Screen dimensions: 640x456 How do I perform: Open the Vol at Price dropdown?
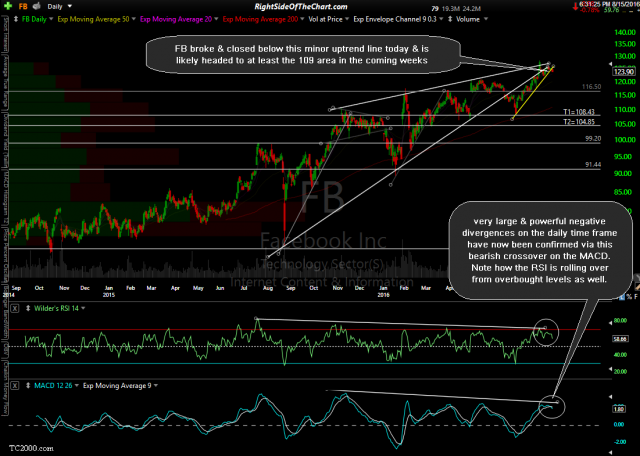coord(347,19)
